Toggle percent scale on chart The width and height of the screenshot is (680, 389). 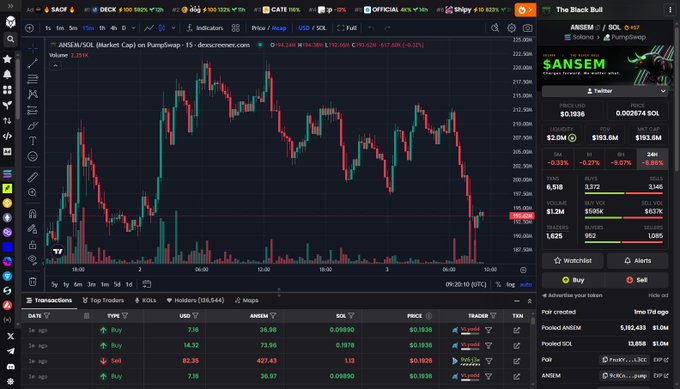(x=498, y=284)
